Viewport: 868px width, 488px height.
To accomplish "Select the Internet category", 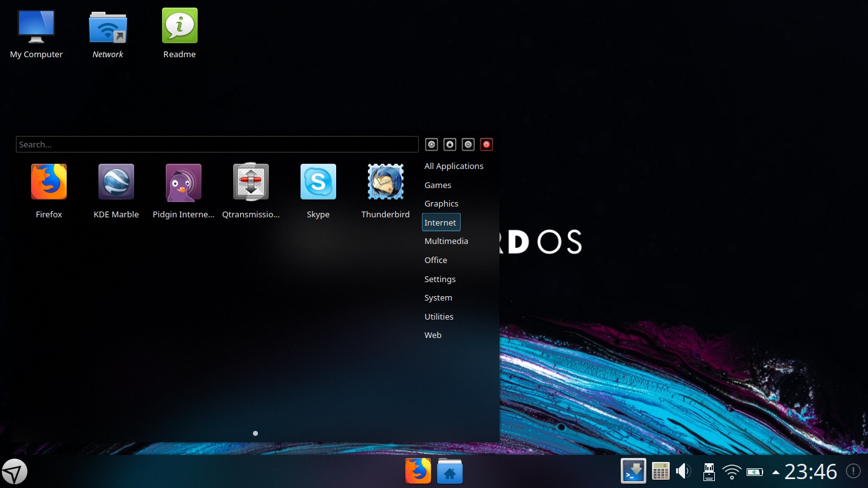I will pyautogui.click(x=441, y=222).
